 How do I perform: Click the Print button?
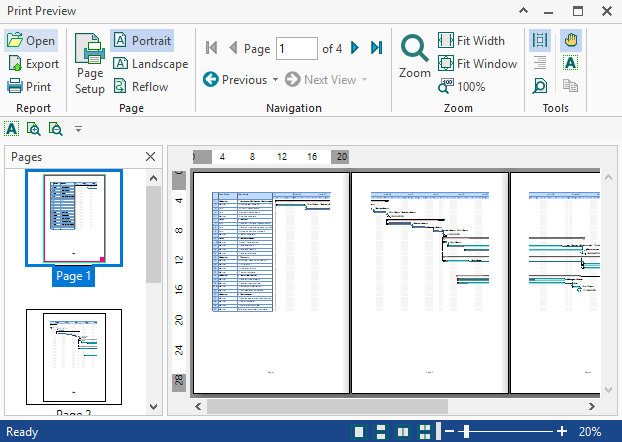(30, 87)
